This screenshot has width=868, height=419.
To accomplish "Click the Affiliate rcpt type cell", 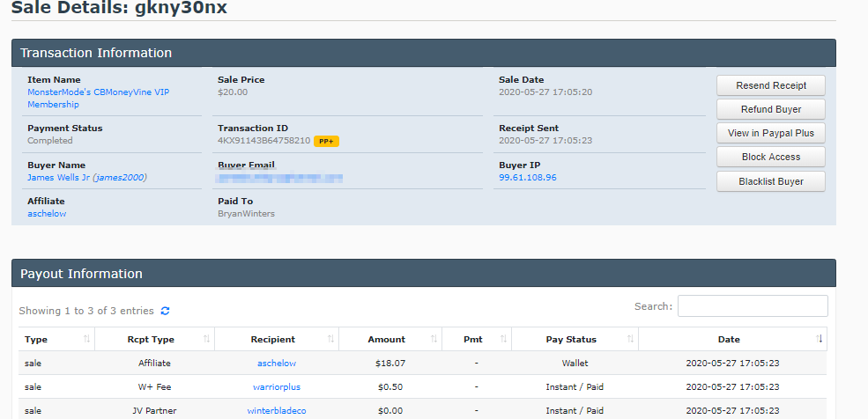I will tap(154, 364).
